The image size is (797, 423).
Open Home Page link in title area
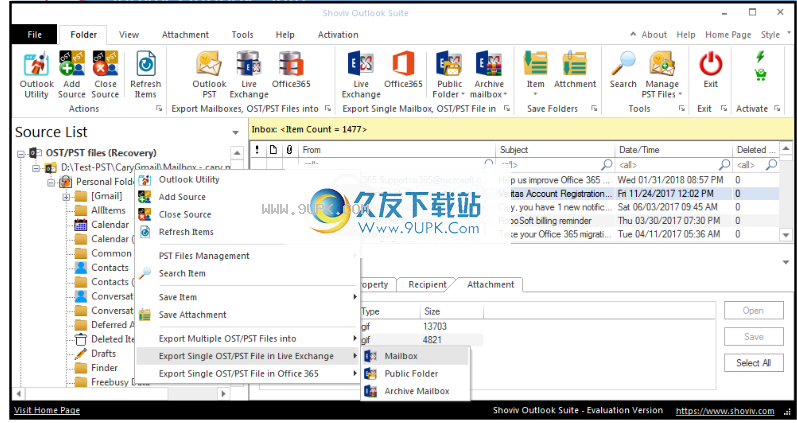pos(728,35)
